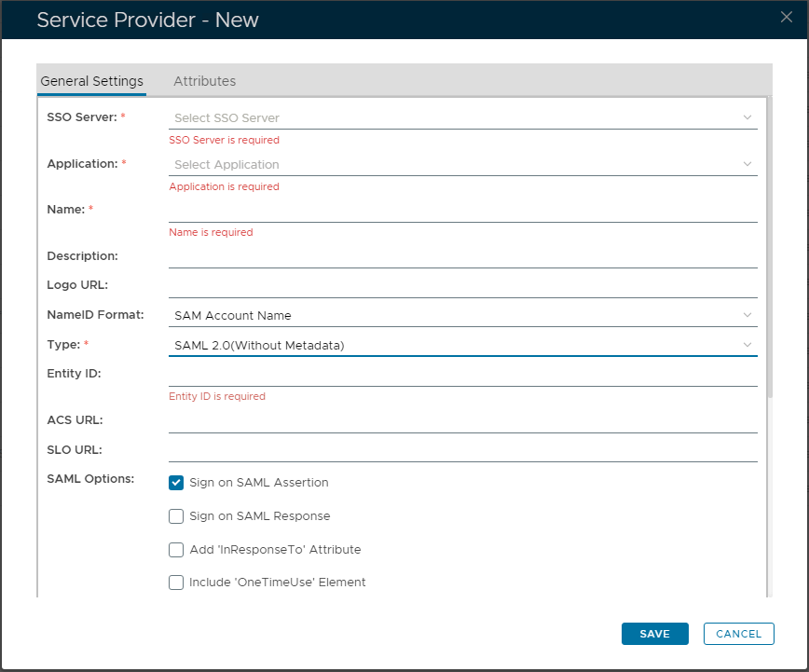Click the CANCEL button
The height and width of the screenshot is (672, 809).
[738, 634]
